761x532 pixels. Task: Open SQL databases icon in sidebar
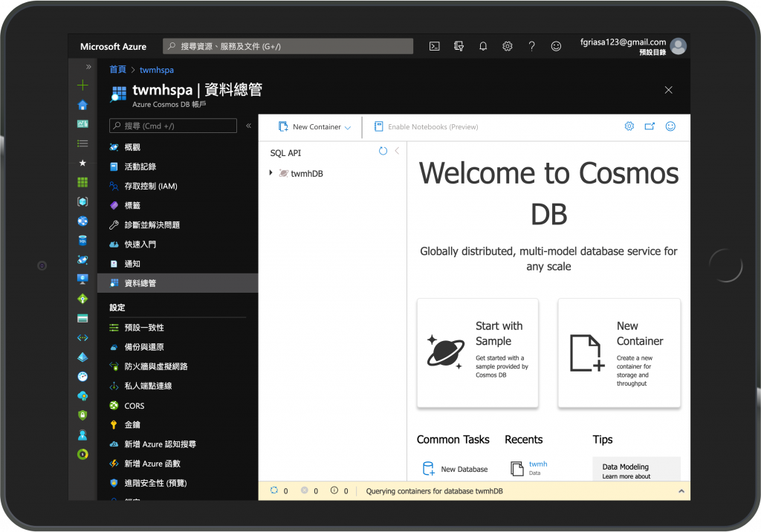[82, 240]
